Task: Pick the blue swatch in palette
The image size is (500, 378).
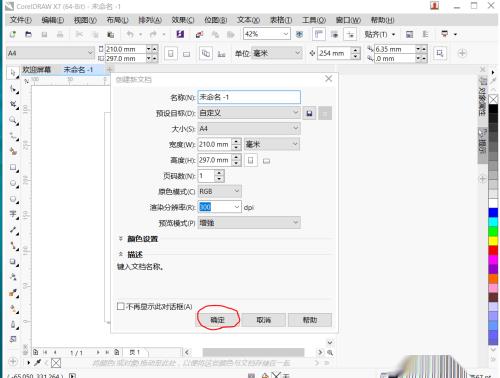Action: coord(493,212)
